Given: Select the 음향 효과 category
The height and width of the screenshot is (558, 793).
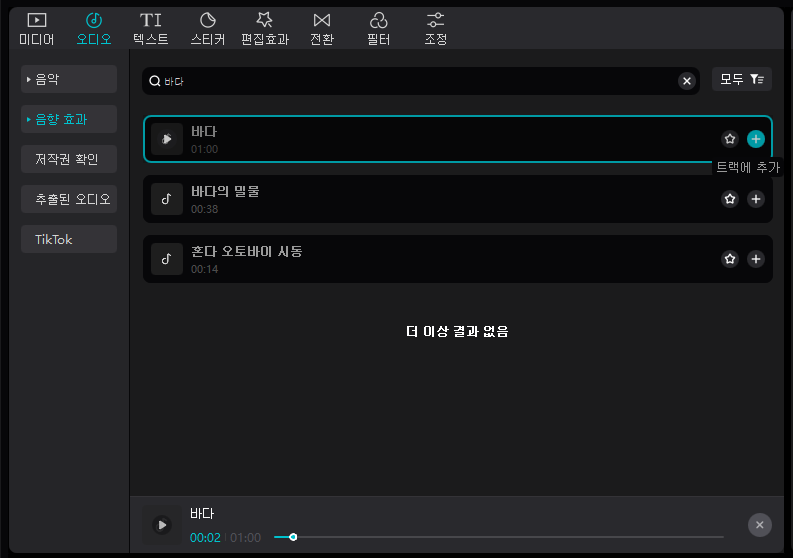Looking at the screenshot, I should tap(69, 119).
